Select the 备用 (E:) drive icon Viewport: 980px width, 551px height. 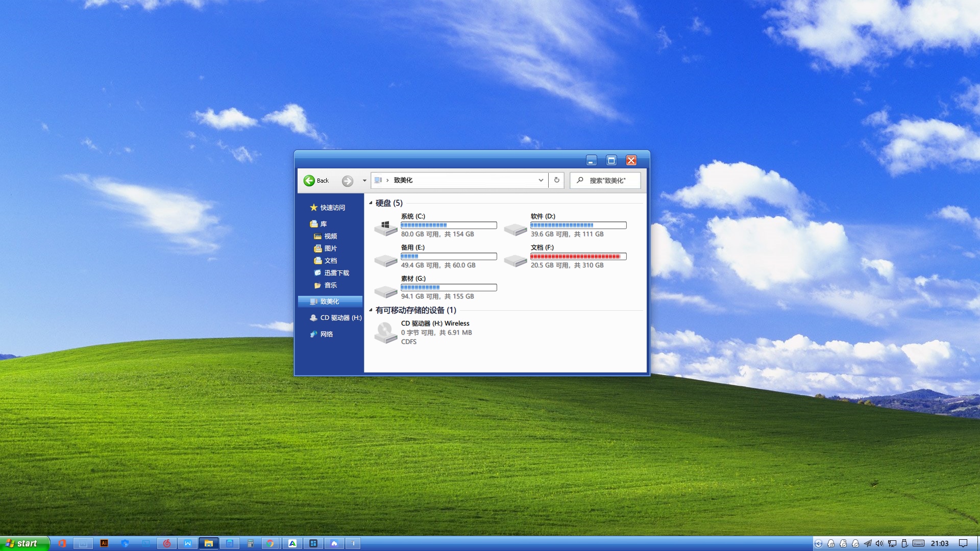[385, 261]
